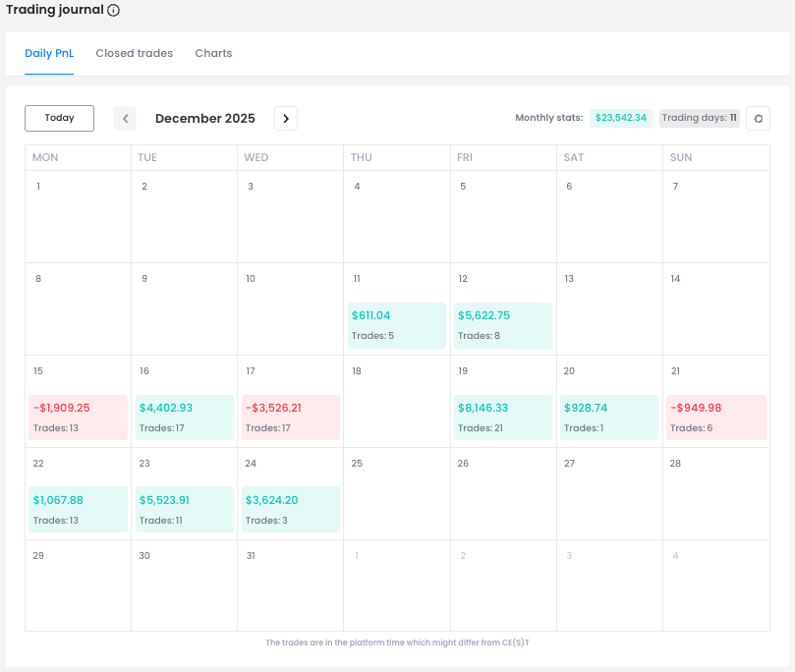This screenshot has height=672, width=795.
Task: Click the -$3,526.21 loss on December 17
Action: tap(290, 417)
